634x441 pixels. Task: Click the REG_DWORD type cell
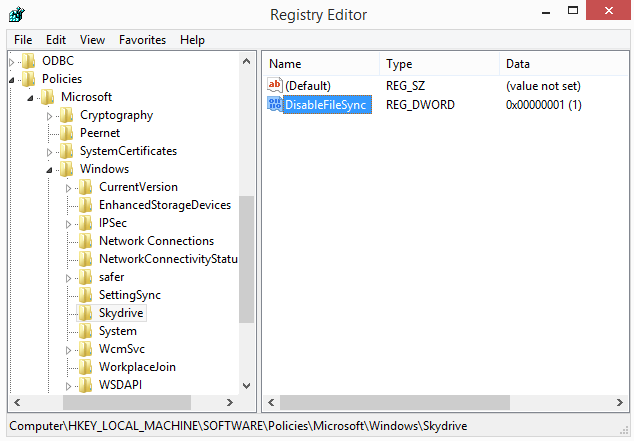[420, 105]
